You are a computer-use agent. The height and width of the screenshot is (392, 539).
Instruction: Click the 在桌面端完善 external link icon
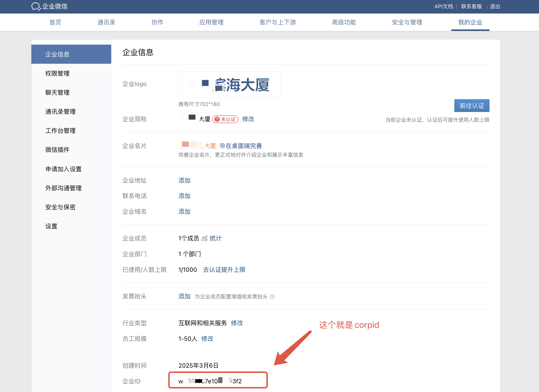222,146
